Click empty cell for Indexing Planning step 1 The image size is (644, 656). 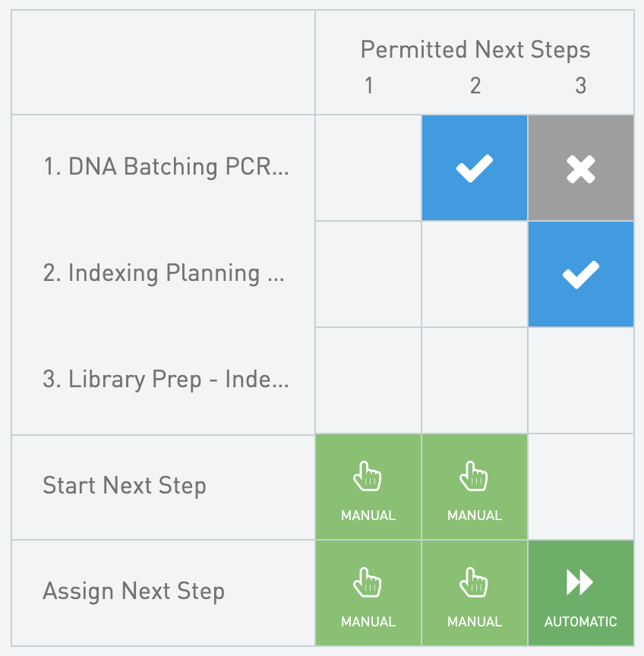368,274
